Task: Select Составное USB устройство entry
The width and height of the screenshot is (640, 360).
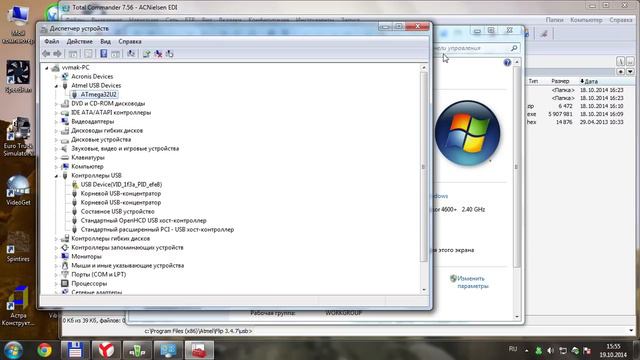Action: [118, 211]
